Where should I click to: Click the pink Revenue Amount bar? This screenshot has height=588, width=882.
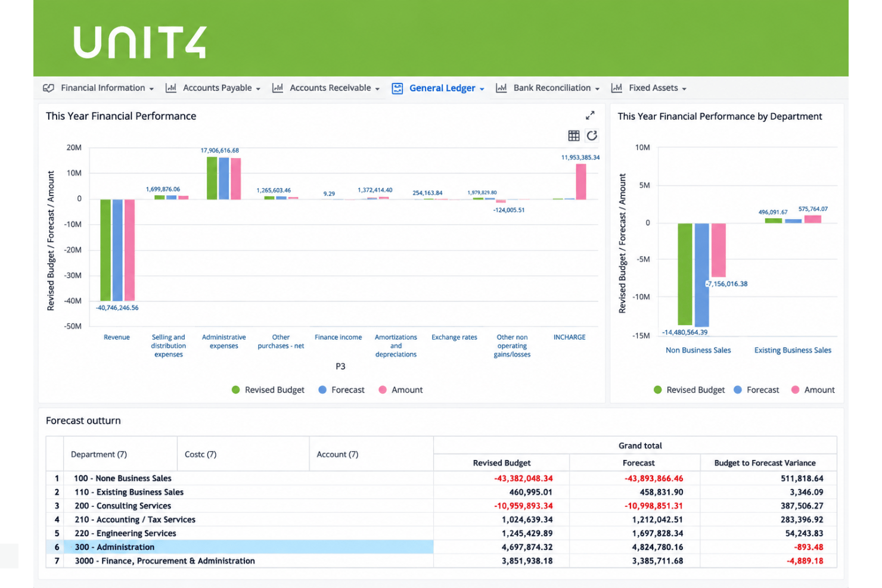[x=129, y=250]
